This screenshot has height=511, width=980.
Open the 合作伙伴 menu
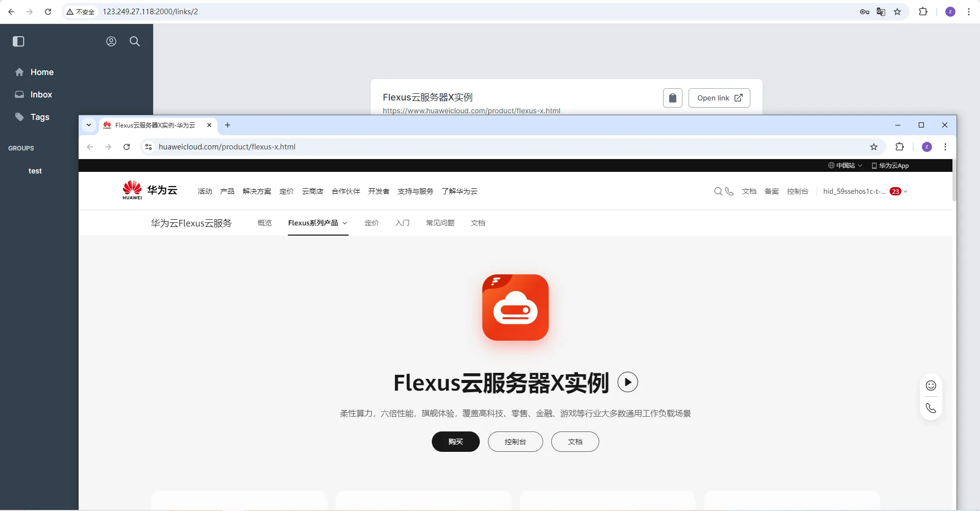[x=346, y=191]
